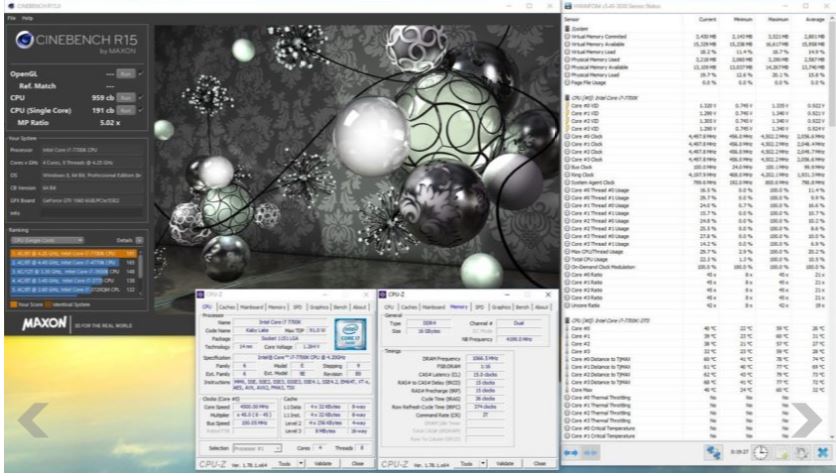Toggle the OpenGL test checkbox in Cinebench

click(x=140, y=74)
